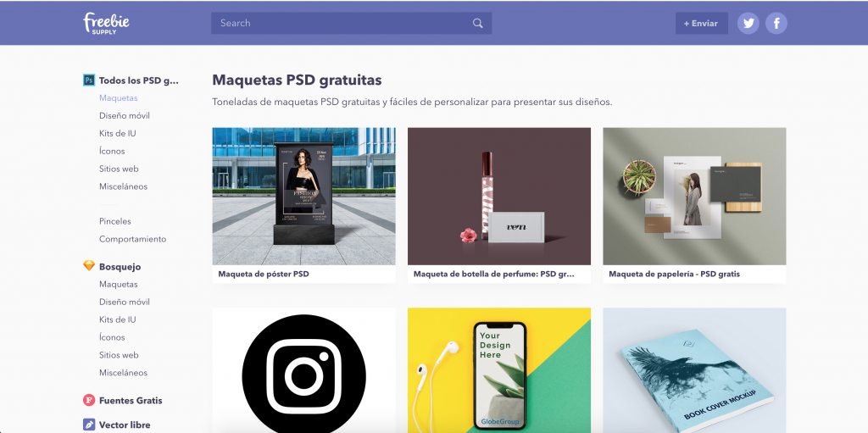Open the Facebook page icon
The height and width of the screenshot is (433, 868).
coord(776,23)
